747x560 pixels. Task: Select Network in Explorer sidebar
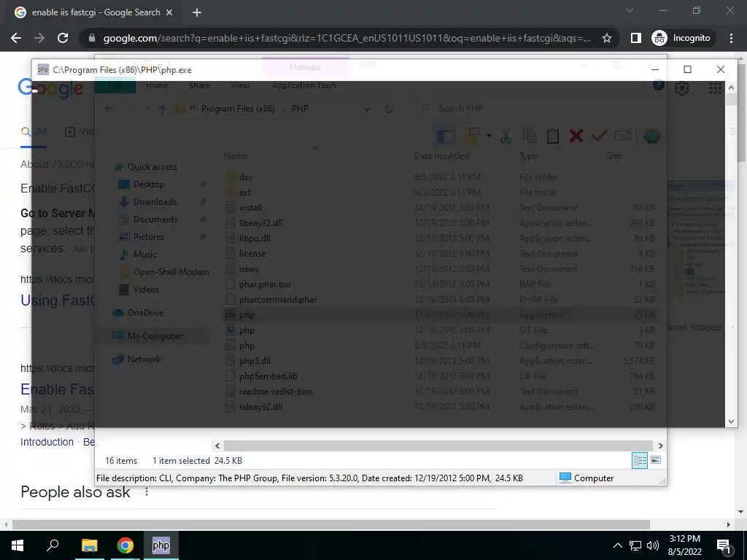click(x=144, y=359)
